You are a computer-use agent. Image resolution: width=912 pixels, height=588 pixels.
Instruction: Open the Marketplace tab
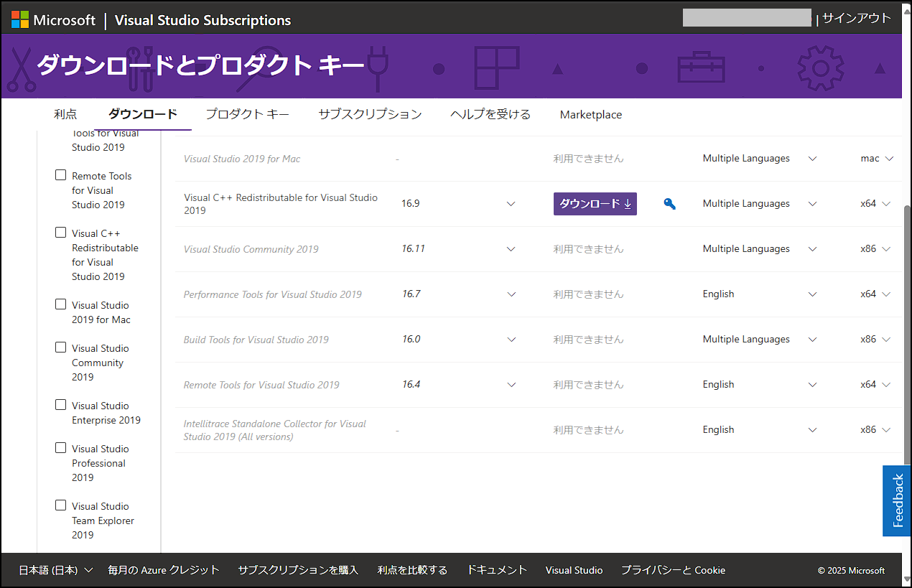click(591, 114)
